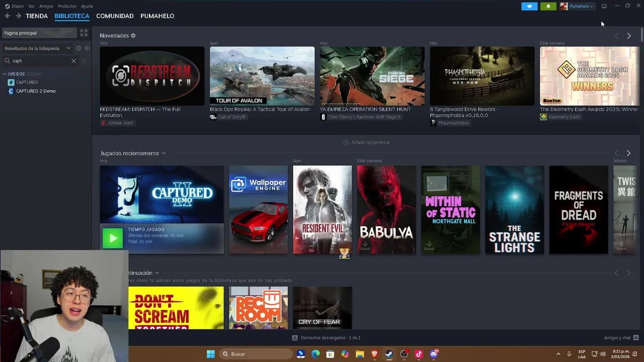The width and height of the screenshot is (644, 362).
Task: Open the Resident Evil game cover
Action: 323,210
